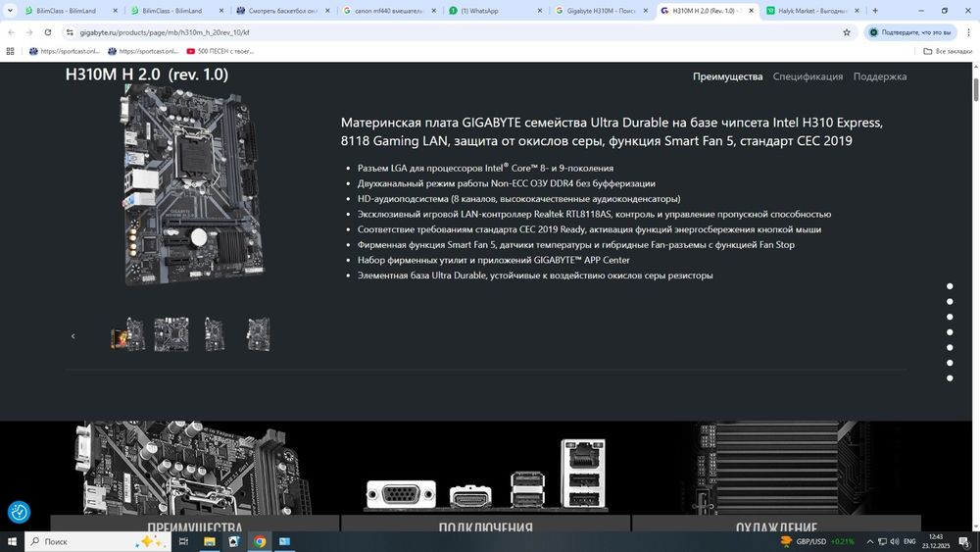This screenshot has width=980, height=552.
Task: Open the Поддержка section tab
Action: (880, 76)
